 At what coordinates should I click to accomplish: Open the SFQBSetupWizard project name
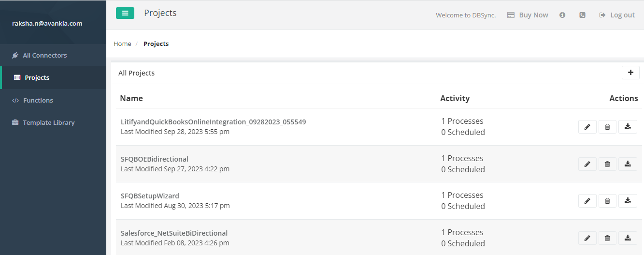click(150, 196)
